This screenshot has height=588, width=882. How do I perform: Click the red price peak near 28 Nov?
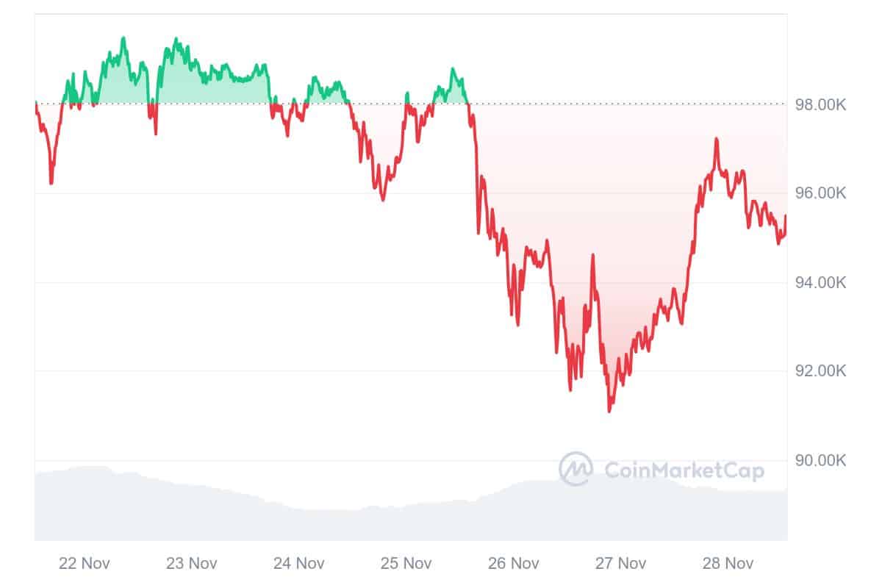[x=716, y=139]
